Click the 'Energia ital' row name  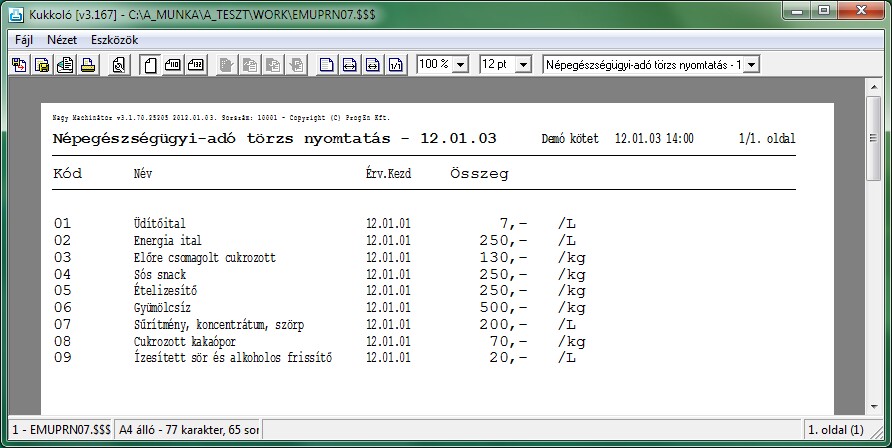[167, 240]
